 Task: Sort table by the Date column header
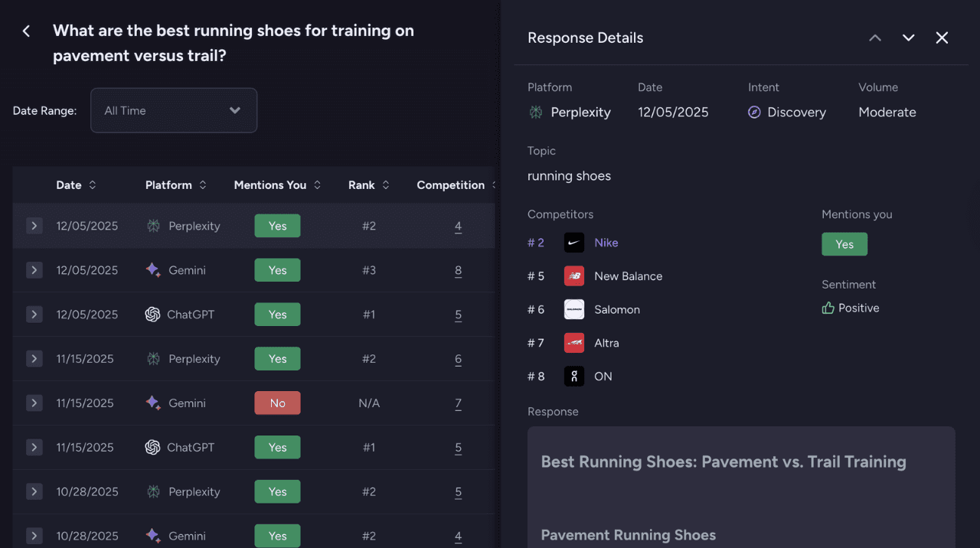(x=77, y=185)
